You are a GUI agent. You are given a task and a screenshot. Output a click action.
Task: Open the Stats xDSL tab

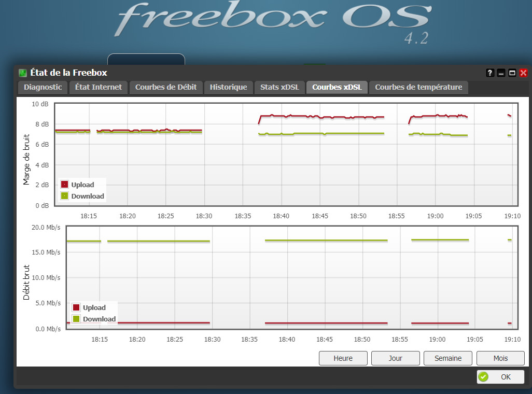[279, 87]
